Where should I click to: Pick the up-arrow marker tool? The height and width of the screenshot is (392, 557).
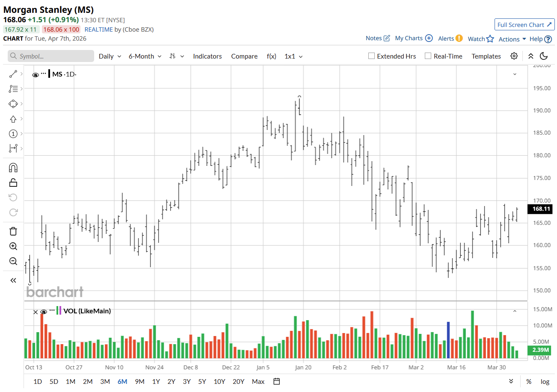[x=13, y=119]
